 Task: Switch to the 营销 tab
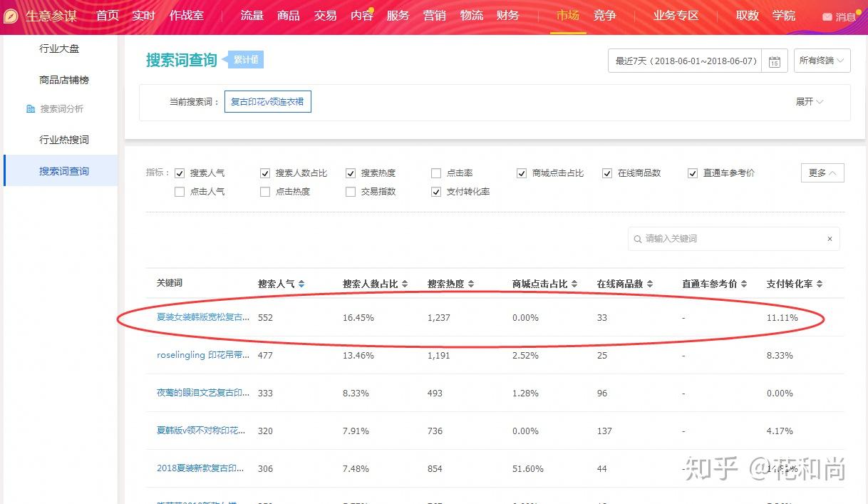click(435, 16)
